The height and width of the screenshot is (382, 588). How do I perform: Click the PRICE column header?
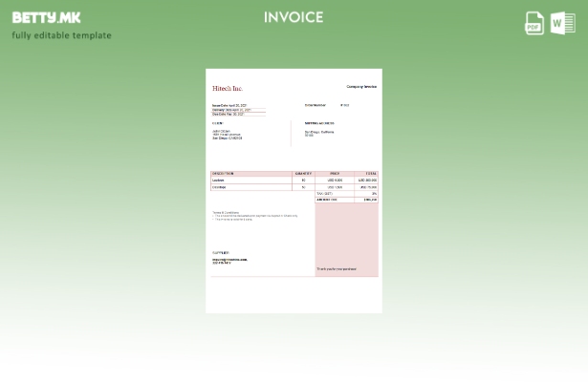pyautogui.click(x=335, y=174)
